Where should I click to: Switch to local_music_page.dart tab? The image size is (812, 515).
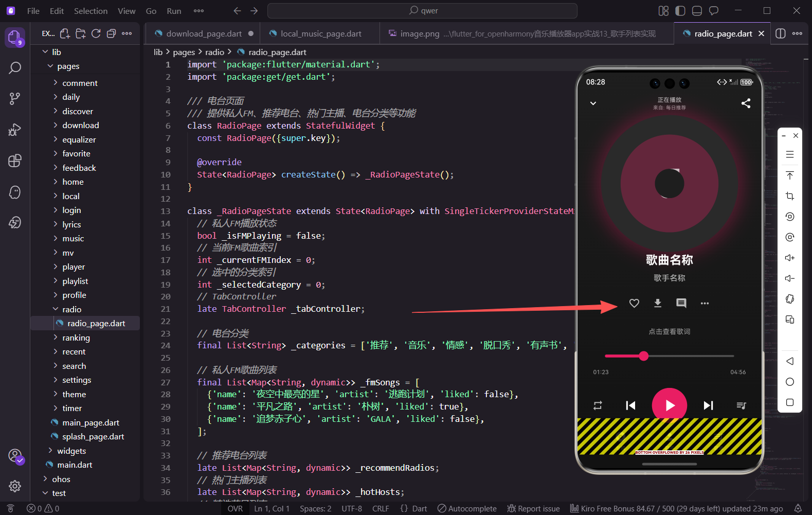(x=321, y=33)
